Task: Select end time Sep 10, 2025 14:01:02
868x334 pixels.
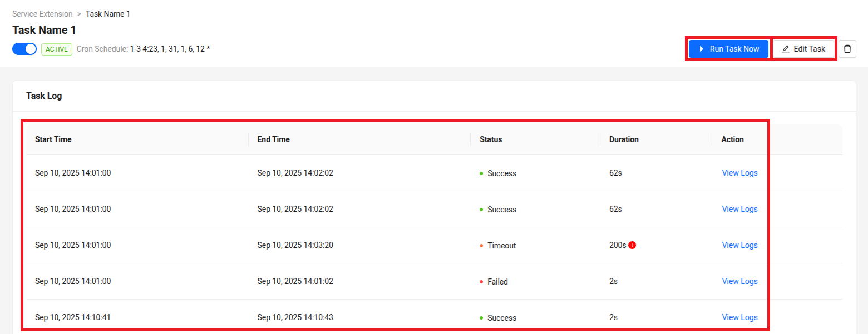Action: coord(295,281)
